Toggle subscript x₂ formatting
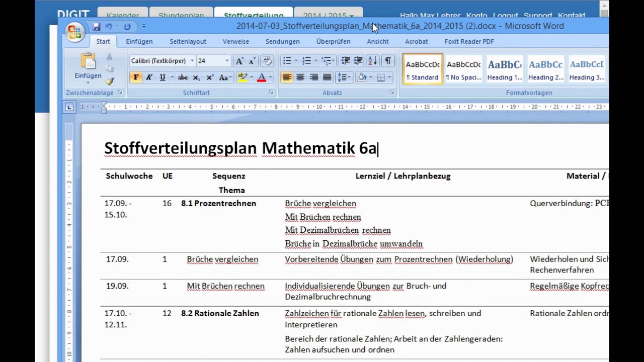The image size is (644, 362). point(197,77)
